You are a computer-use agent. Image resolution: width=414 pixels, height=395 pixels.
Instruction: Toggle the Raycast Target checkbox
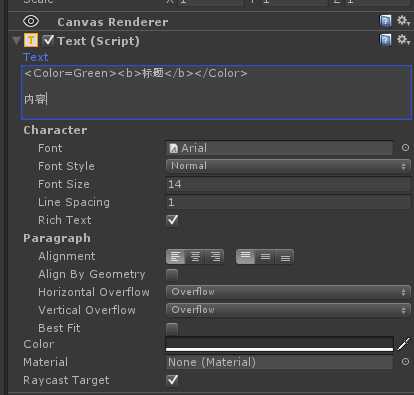(x=172, y=380)
